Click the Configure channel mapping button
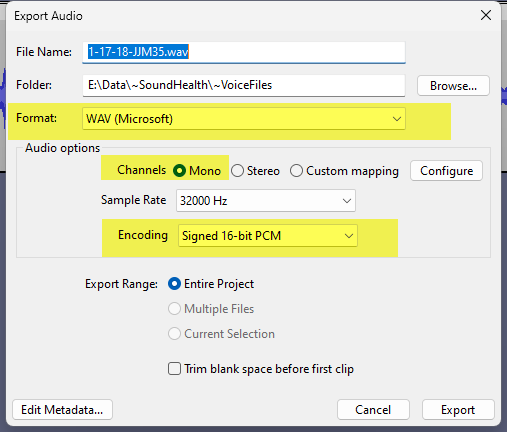 point(446,171)
